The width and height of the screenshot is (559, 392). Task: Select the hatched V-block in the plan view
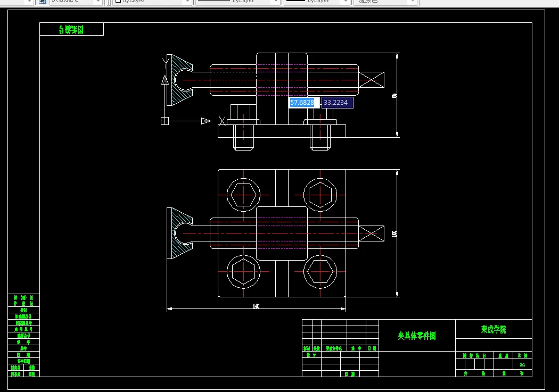179,233
